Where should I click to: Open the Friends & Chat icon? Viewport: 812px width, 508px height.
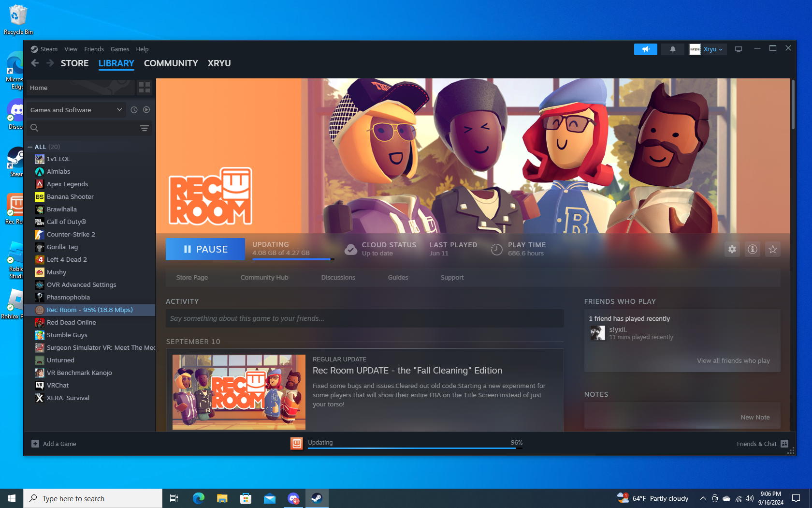click(784, 444)
